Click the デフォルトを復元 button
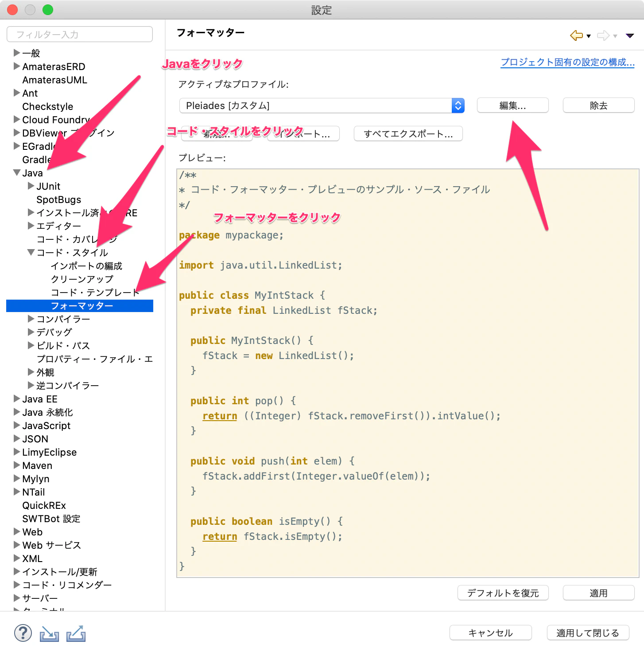The width and height of the screenshot is (644, 656). pyautogui.click(x=503, y=593)
